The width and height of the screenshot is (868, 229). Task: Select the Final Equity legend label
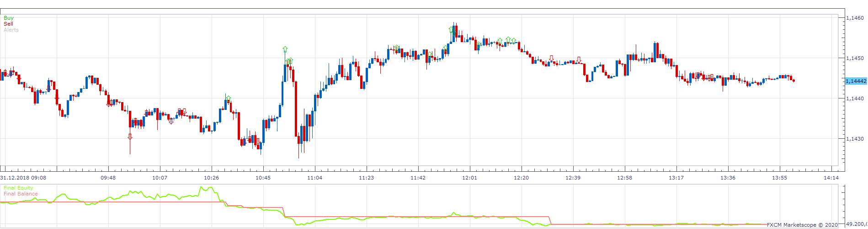pyautogui.click(x=18, y=188)
